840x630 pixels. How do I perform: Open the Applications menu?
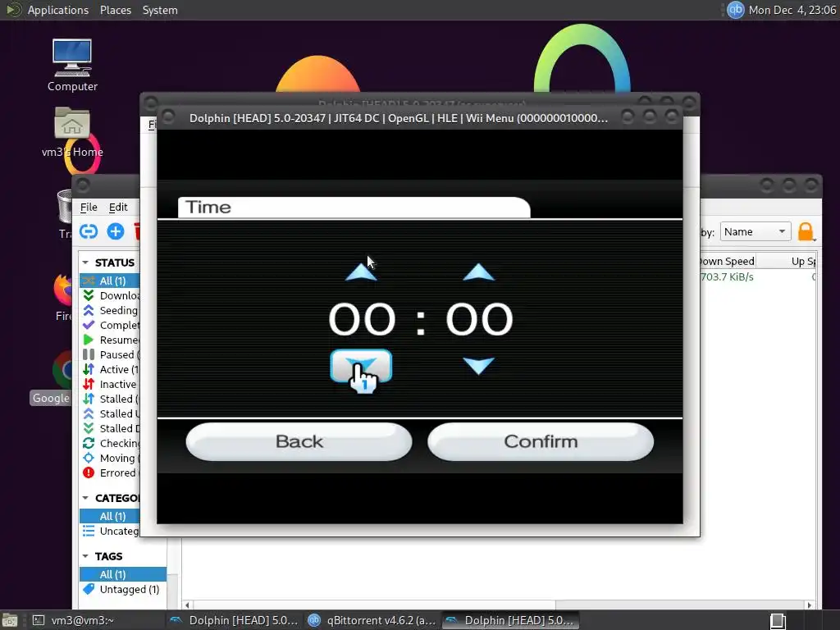tap(58, 10)
